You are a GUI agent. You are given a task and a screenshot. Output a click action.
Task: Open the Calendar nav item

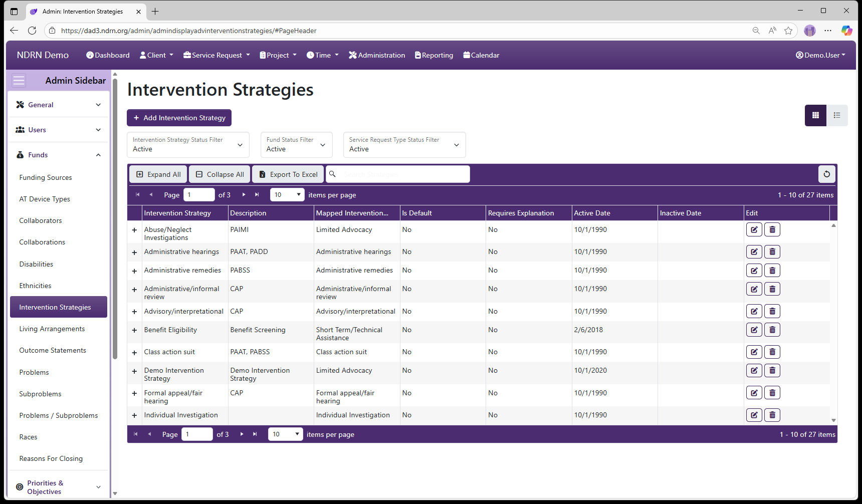pyautogui.click(x=481, y=55)
